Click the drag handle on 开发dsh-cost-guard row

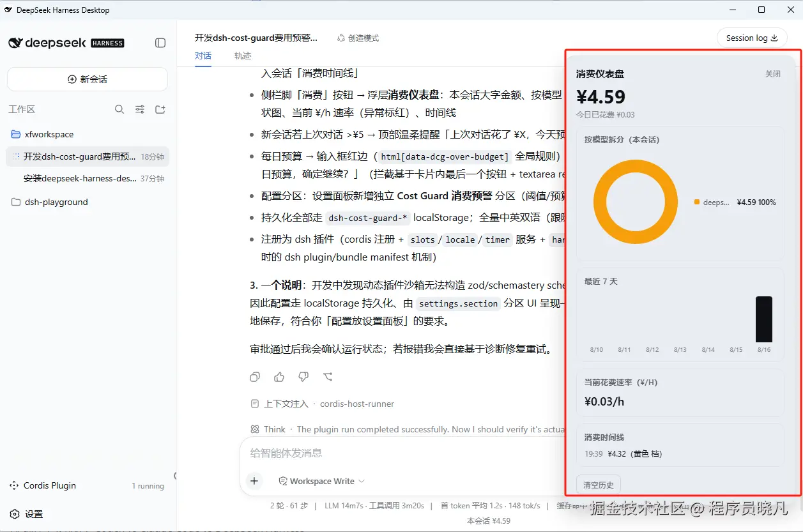(17, 156)
